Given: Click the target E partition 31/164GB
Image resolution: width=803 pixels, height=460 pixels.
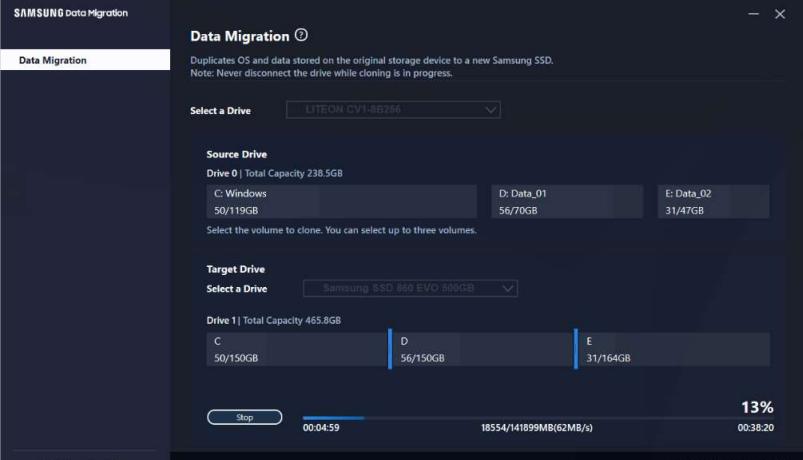Looking at the screenshot, I should click(673, 349).
